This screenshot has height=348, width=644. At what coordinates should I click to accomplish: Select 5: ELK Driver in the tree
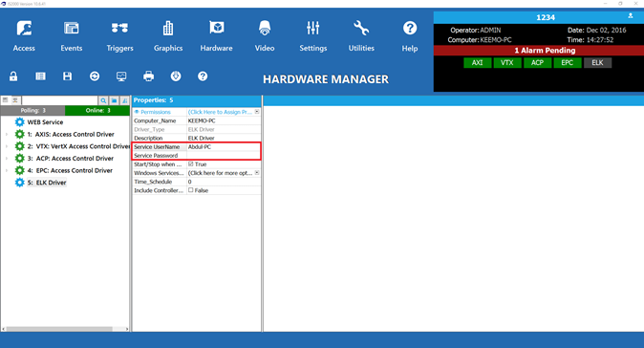47,183
